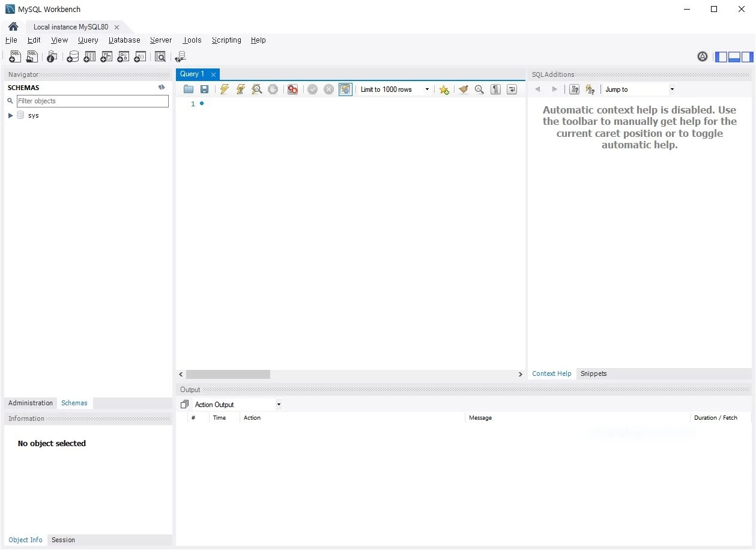Image resolution: width=756 pixels, height=550 pixels.
Task: Open the Limit to 1000 rows dropdown
Action: click(x=395, y=89)
